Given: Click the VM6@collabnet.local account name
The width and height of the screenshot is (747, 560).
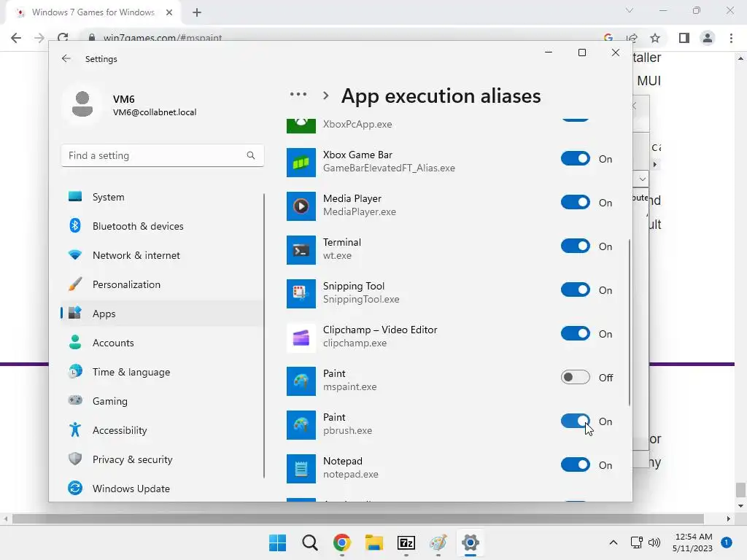Looking at the screenshot, I should [x=155, y=112].
